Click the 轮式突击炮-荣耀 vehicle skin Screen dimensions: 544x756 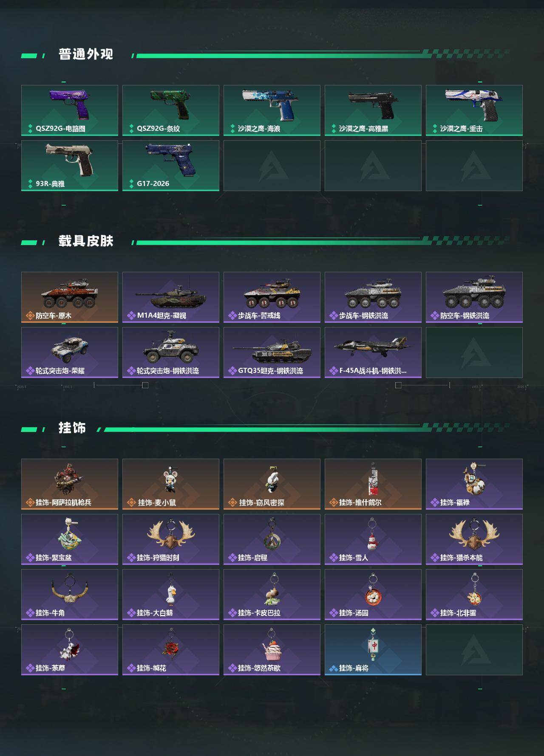pyautogui.click(x=70, y=353)
